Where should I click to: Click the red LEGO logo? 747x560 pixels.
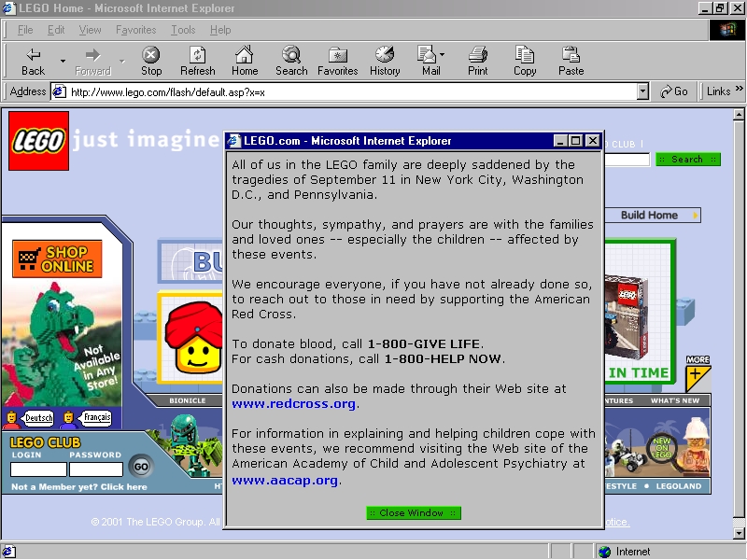(x=38, y=141)
